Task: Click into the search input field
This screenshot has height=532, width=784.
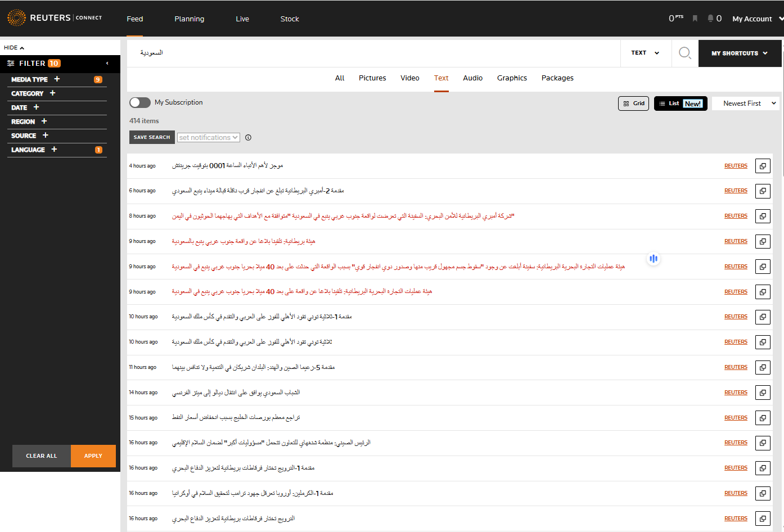Action: (x=371, y=53)
